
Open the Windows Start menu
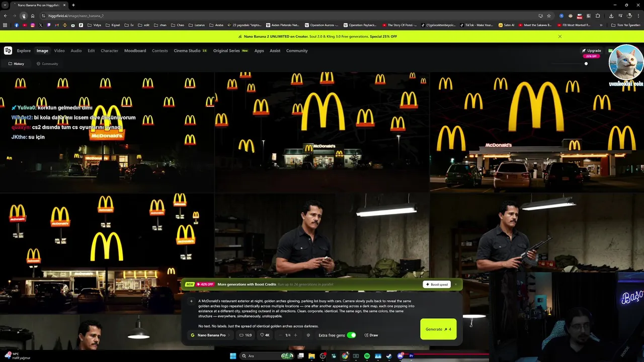click(233, 356)
